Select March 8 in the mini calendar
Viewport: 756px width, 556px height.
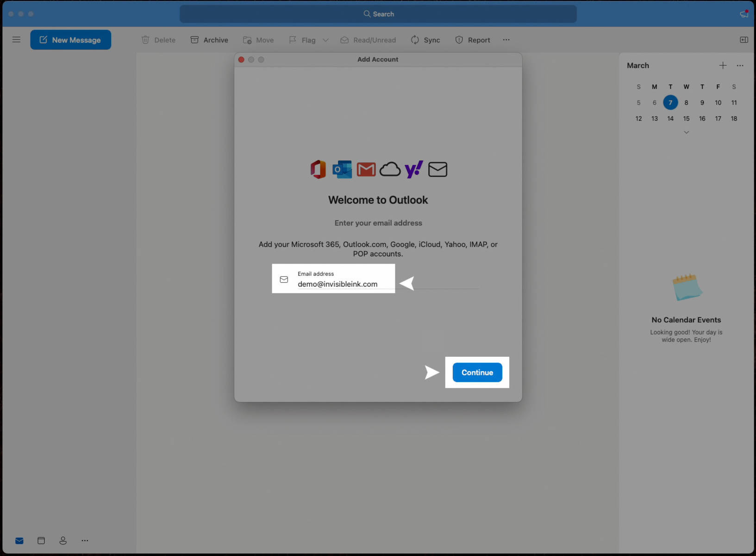(x=686, y=102)
